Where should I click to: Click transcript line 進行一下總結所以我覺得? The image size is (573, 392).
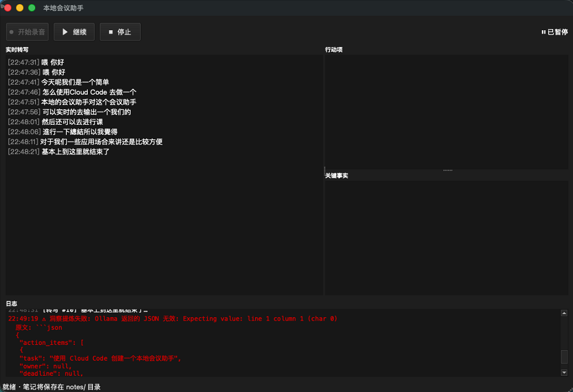pyautogui.click(x=63, y=131)
